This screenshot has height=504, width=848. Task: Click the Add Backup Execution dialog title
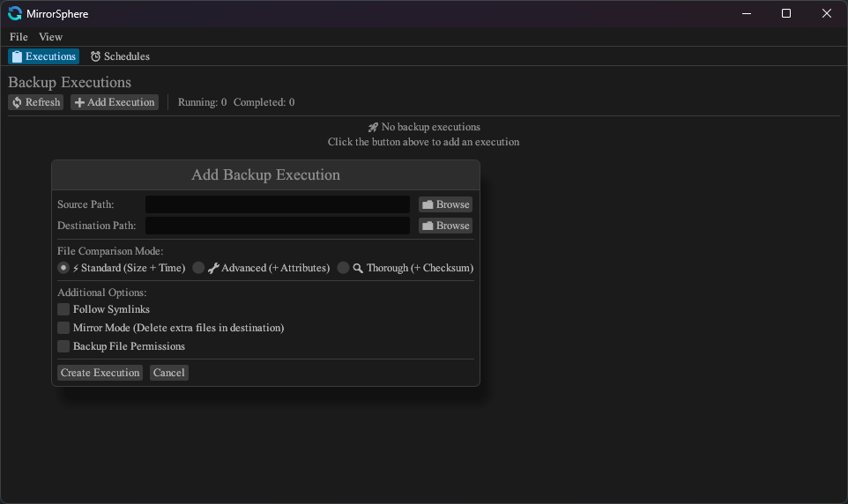click(265, 174)
